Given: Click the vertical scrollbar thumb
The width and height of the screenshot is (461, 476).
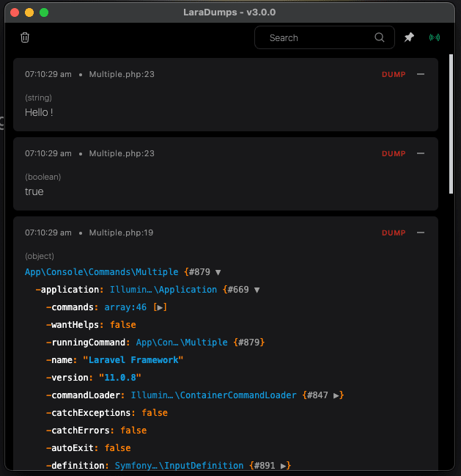Looking at the screenshot, I should pyautogui.click(x=451, y=117).
